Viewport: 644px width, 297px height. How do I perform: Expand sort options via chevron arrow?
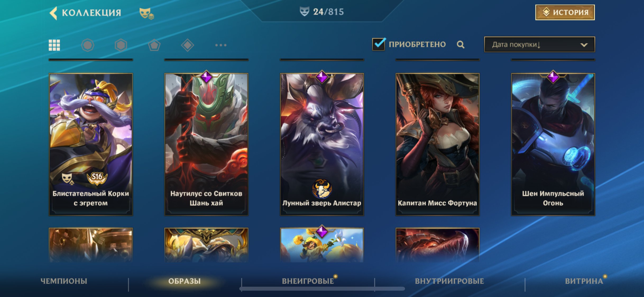click(584, 45)
